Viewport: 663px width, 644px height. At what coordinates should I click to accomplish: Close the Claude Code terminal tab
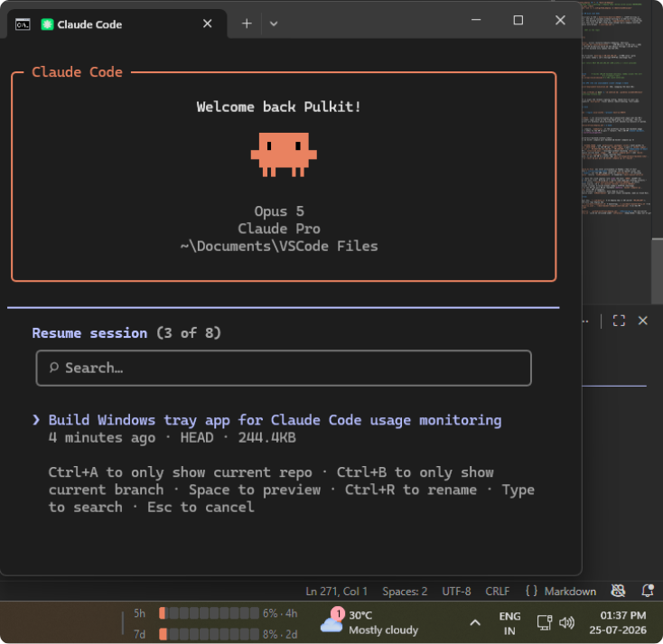point(207,23)
